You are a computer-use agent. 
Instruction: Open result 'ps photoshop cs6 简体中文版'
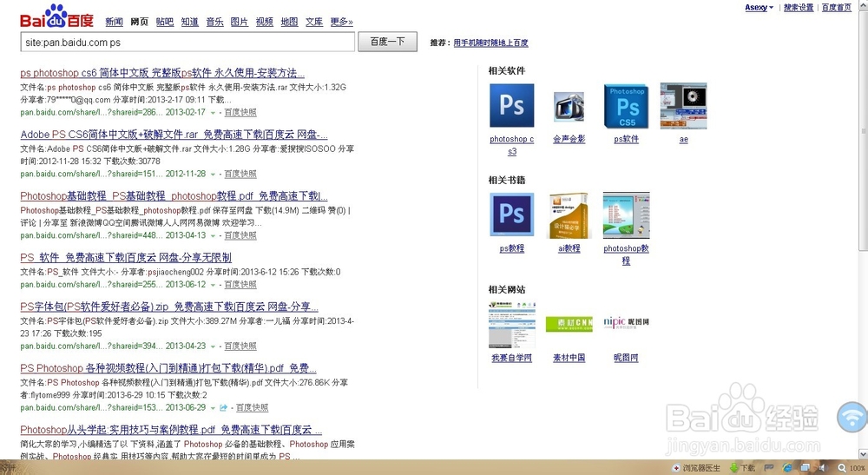click(162, 73)
